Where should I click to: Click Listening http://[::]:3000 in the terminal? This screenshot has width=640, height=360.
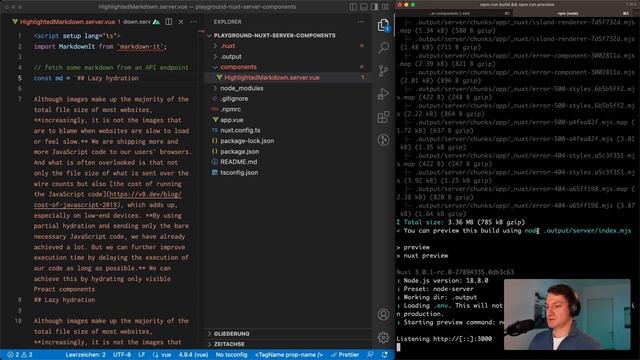pos(444,339)
